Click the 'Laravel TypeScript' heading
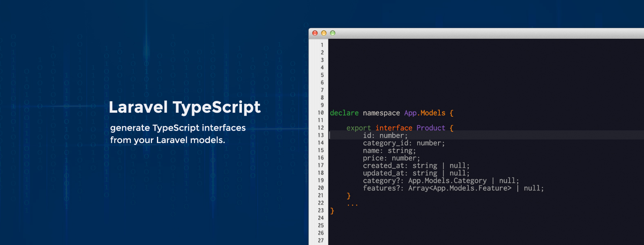Screen dimensions: 644x245 pos(185,107)
